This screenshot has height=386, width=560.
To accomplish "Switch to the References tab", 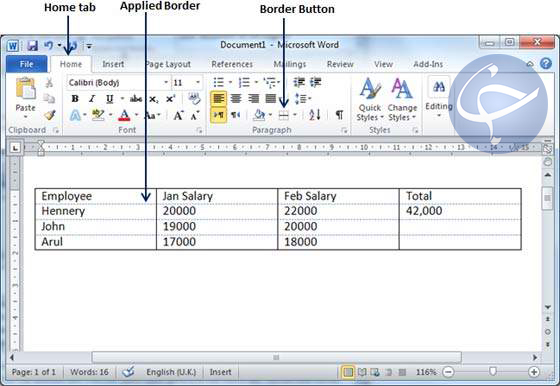I will click(232, 64).
